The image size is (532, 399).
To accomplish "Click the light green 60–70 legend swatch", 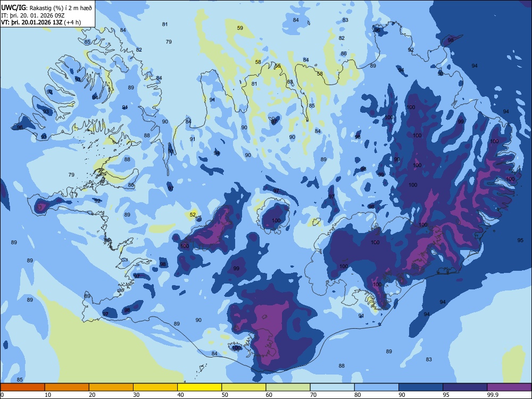I will (288, 387).
